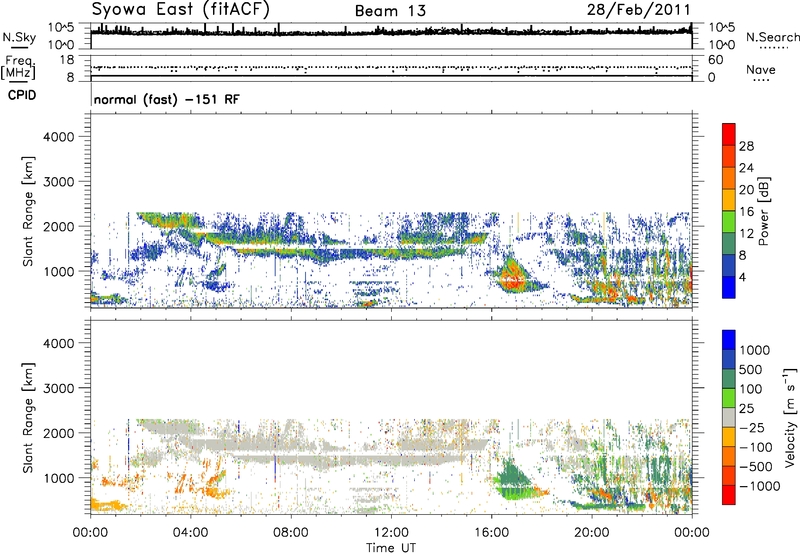The height and width of the screenshot is (554, 800).
Task: Click the "12:00" time axis tick label
Action: pyautogui.click(x=391, y=533)
